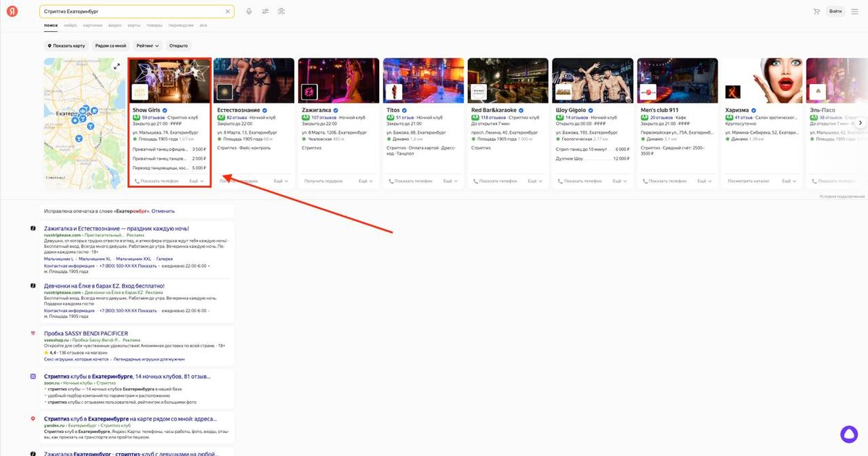
Task: Open search settings sliders icon
Action: [265, 12]
